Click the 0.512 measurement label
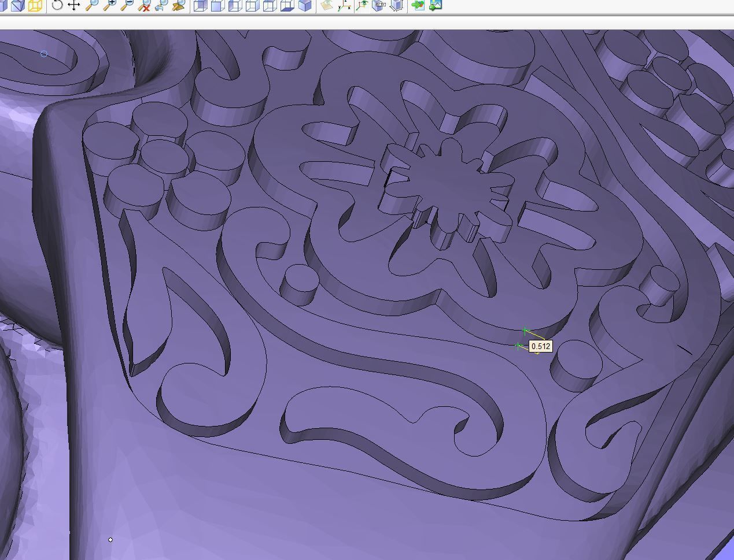Image resolution: width=734 pixels, height=560 pixels. (541, 347)
